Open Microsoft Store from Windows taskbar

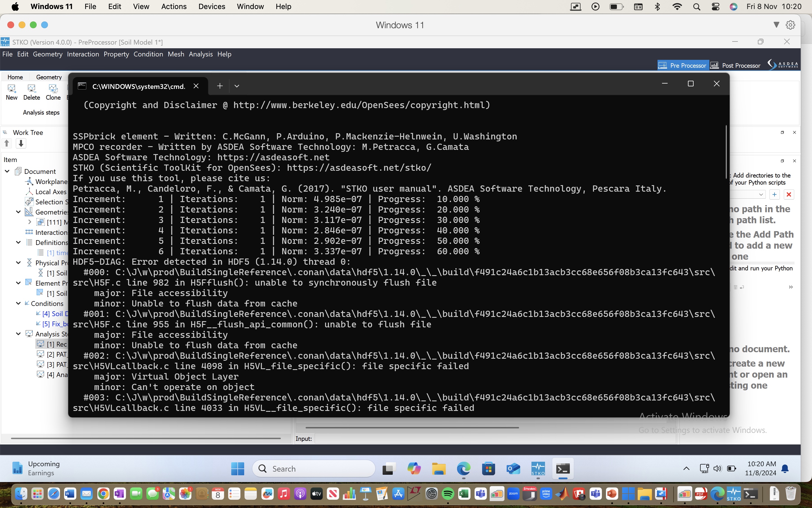coord(489,469)
